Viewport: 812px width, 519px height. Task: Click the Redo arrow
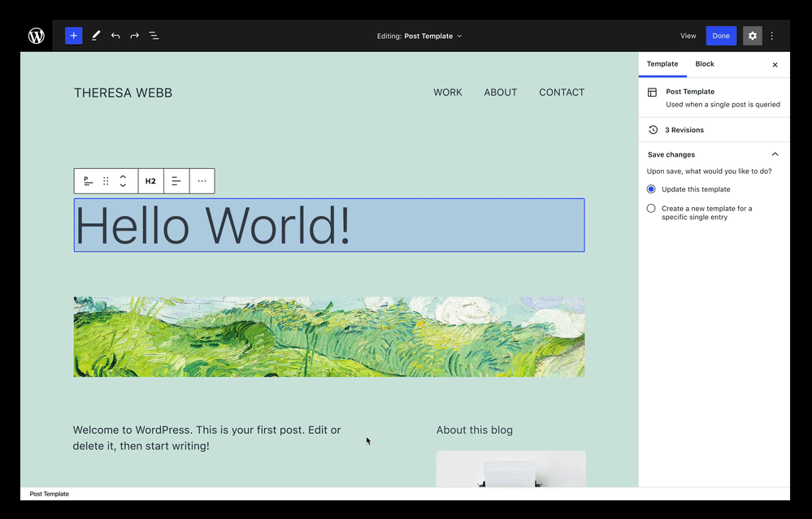(x=135, y=36)
